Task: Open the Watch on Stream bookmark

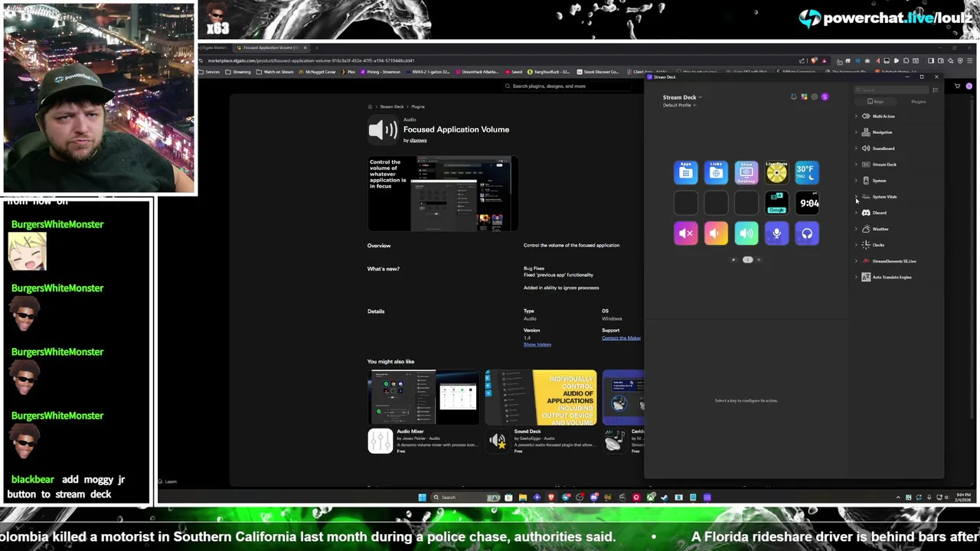Action: pyautogui.click(x=275, y=72)
